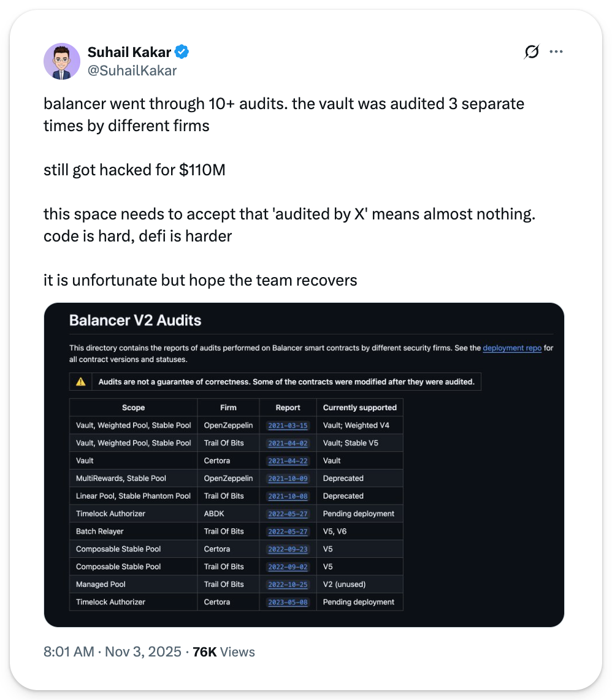Screen dimensions: 612x700
Task: Open the 2022-10-25 Managed Pool report
Action: tap(288, 585)
